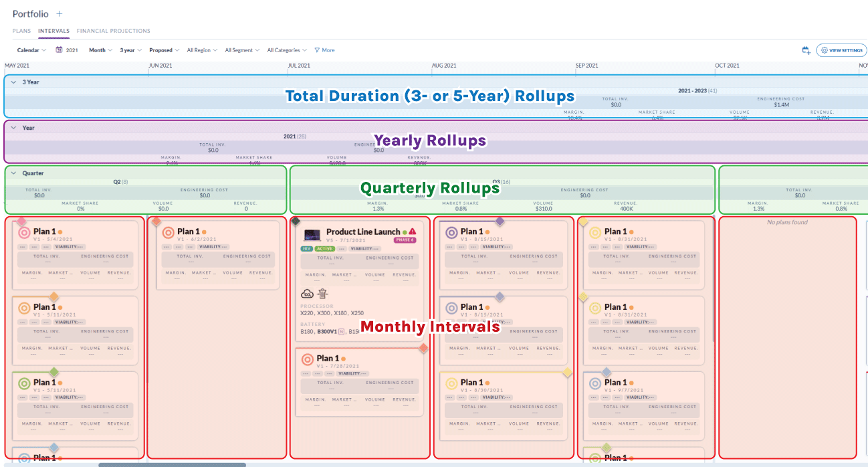Screen dimensions: 868x467
Task: Click the B300V1 battery entry
Action: [x=327, y=331]
